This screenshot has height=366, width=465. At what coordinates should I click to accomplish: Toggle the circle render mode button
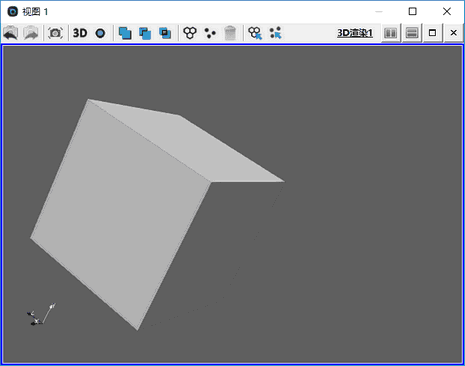tap(100, 33)
